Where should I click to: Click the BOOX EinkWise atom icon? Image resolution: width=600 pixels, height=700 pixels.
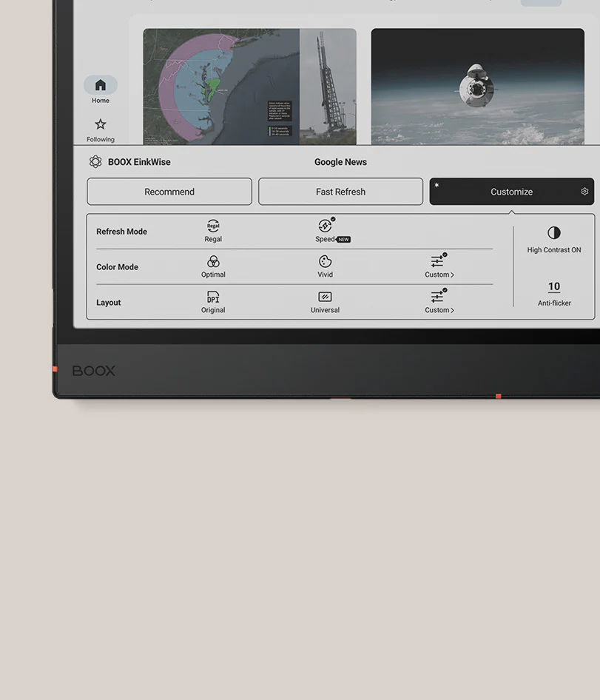95,161
